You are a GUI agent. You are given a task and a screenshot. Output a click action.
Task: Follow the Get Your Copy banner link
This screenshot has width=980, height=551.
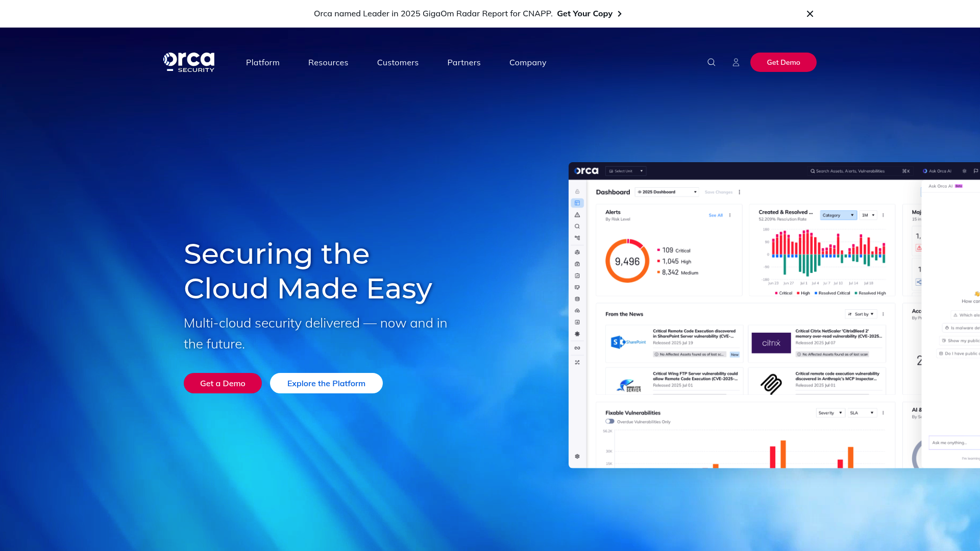pos(589,14)
